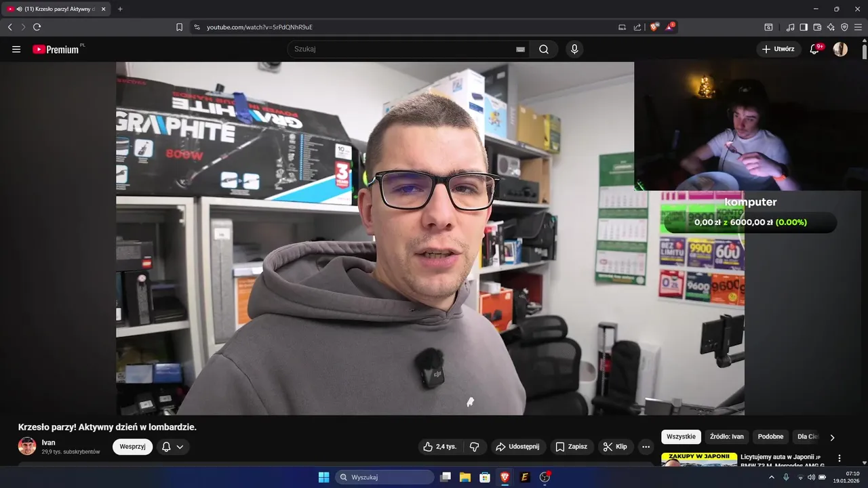
Task: Open site settings icon beside the URL
Action: point(197,27)
